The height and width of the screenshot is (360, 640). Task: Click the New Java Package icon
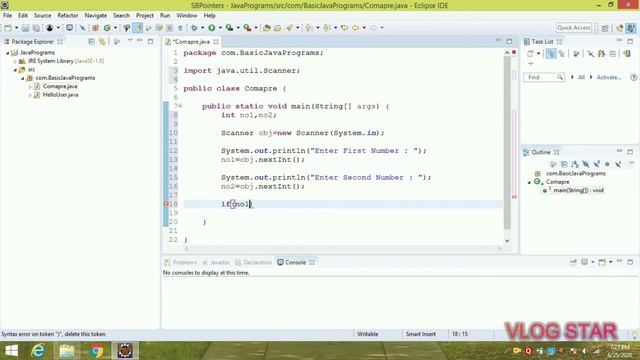pyautogui.click(x=96, y=28)
